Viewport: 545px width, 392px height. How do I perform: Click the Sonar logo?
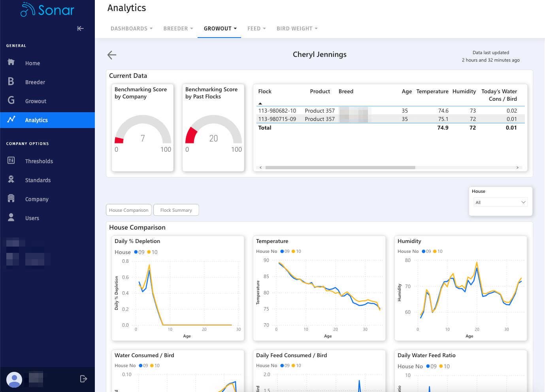point(47,9)
